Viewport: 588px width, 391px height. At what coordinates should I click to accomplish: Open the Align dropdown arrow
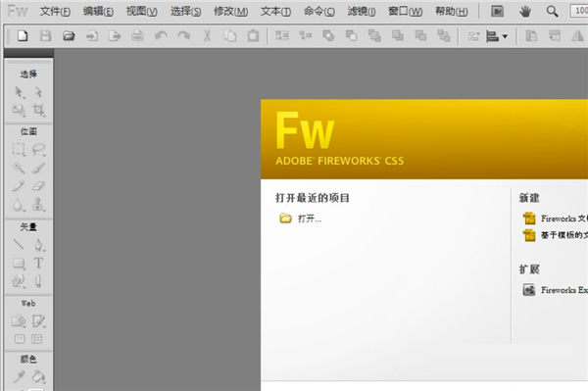505,36
